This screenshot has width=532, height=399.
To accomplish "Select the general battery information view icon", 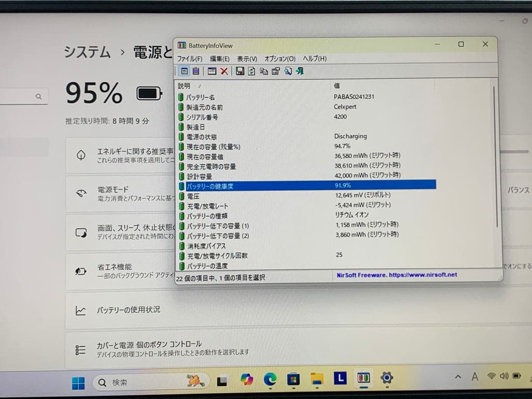I will click(x=185, y=71).
